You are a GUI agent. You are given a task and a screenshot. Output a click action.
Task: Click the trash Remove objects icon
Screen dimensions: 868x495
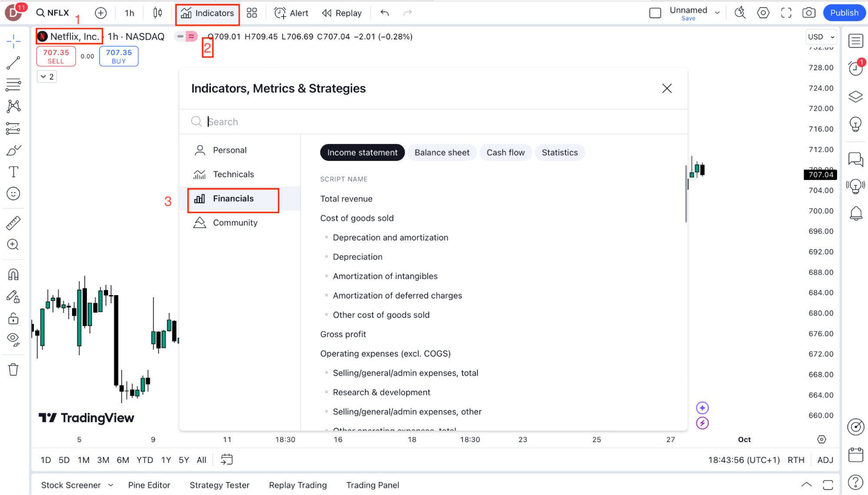[13, 370]
